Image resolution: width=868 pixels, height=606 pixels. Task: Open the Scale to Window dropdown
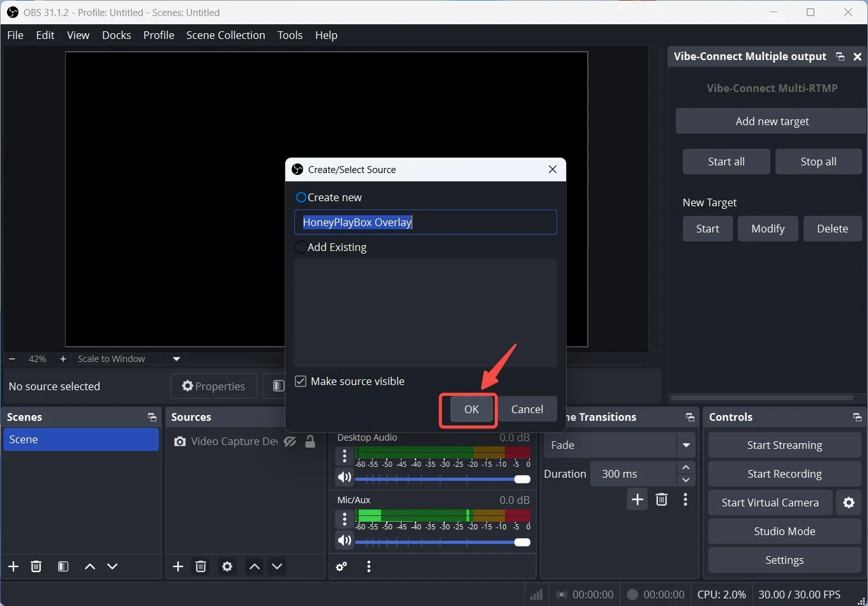coord(177,359)
